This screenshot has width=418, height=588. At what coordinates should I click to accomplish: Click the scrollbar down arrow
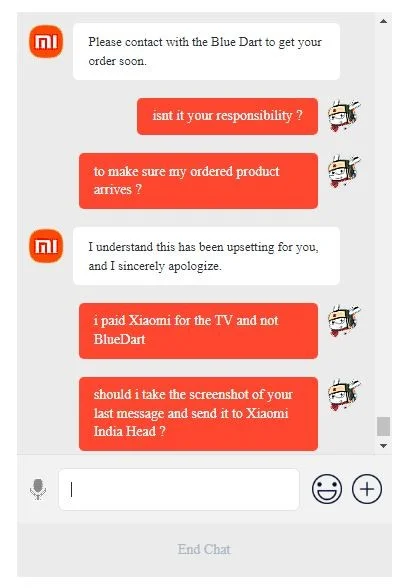coord(383,446)
